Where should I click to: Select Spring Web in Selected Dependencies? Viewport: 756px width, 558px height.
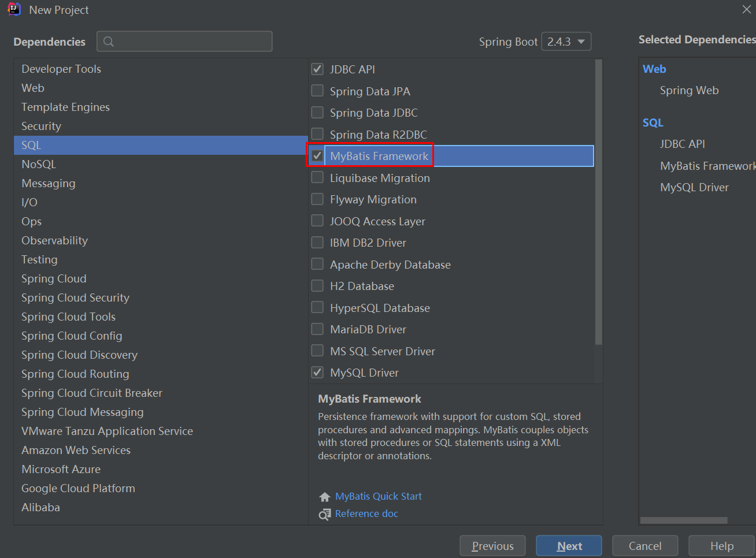coord(690,90)
